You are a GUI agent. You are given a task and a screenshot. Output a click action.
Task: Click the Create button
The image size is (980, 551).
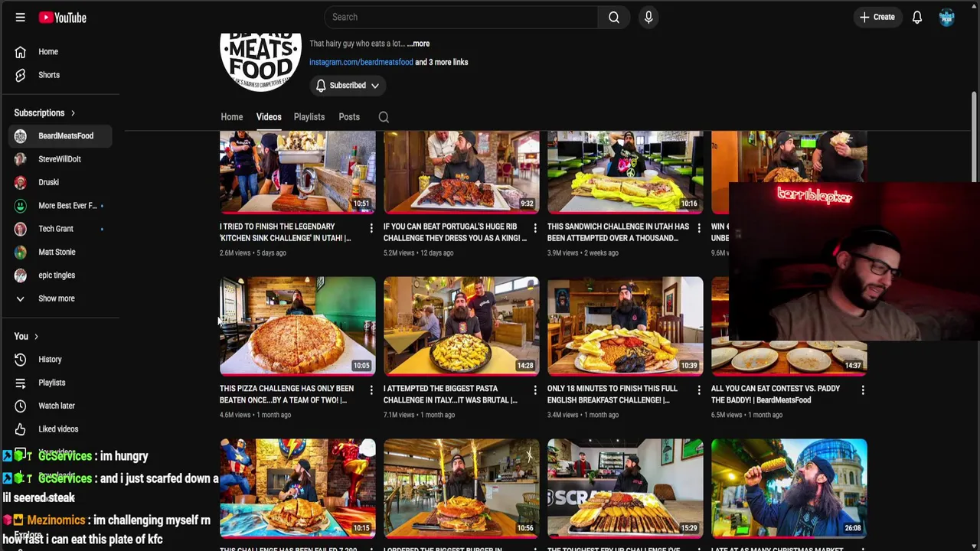(877, 17)
